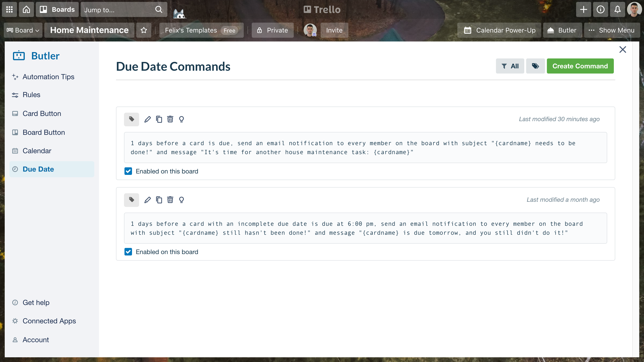Open the notifications bell icon
The height and width of the screenshot is (362, 644).
tap(618, 9)
